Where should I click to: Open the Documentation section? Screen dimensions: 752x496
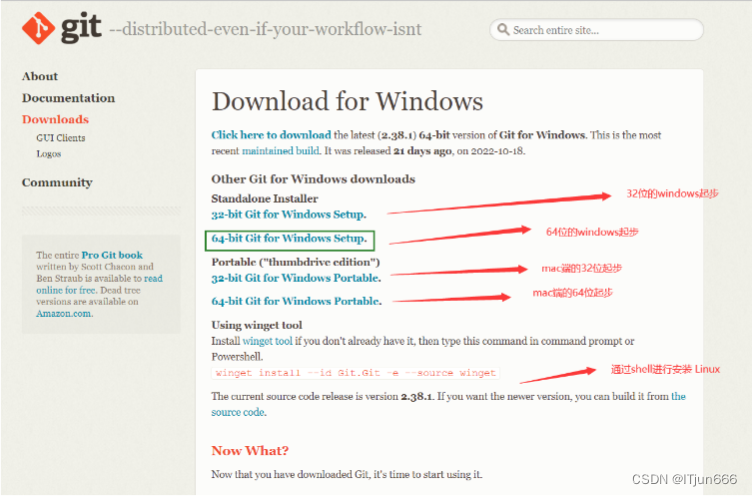[x=68, y=98]
